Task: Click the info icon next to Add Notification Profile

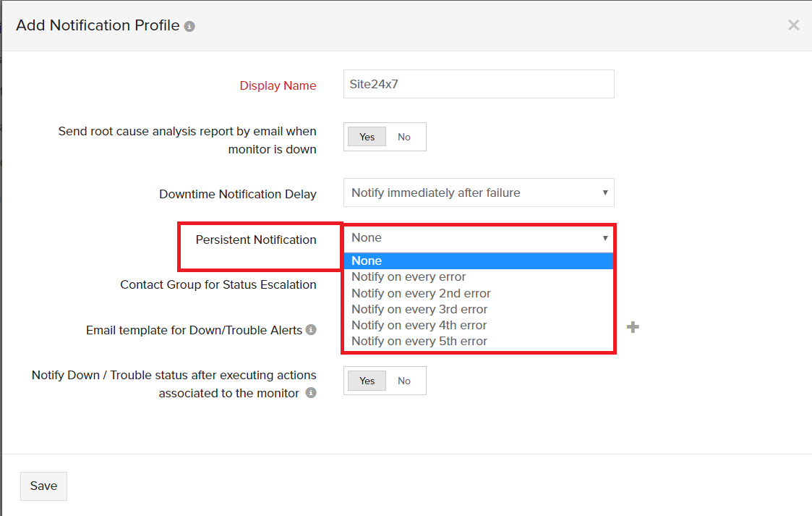Action: (189, 25)
